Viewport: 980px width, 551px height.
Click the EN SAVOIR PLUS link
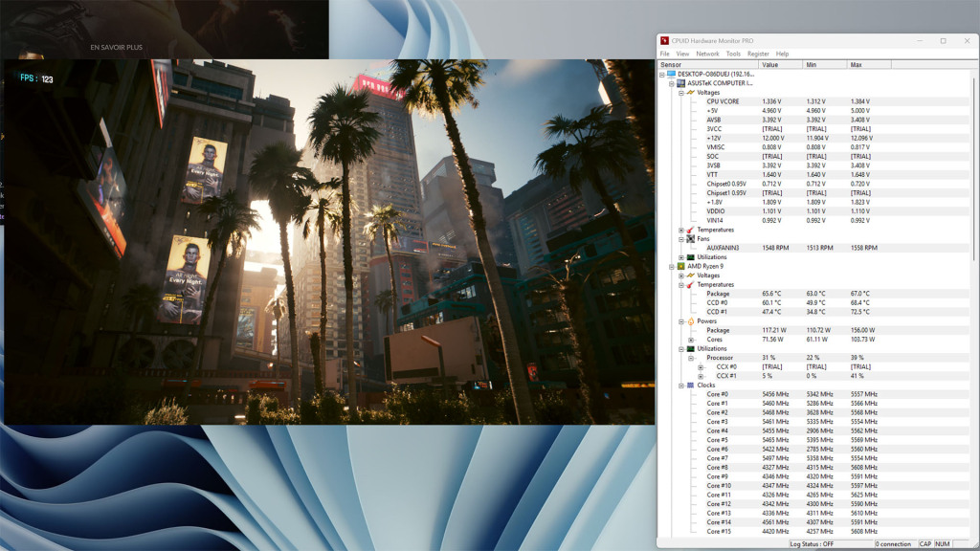tap(116, 47)
